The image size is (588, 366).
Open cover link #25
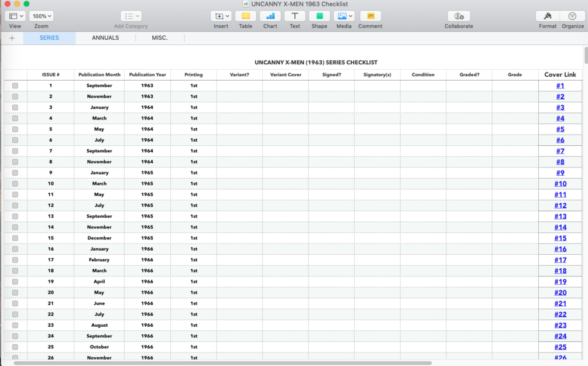(x=561, y=347)
